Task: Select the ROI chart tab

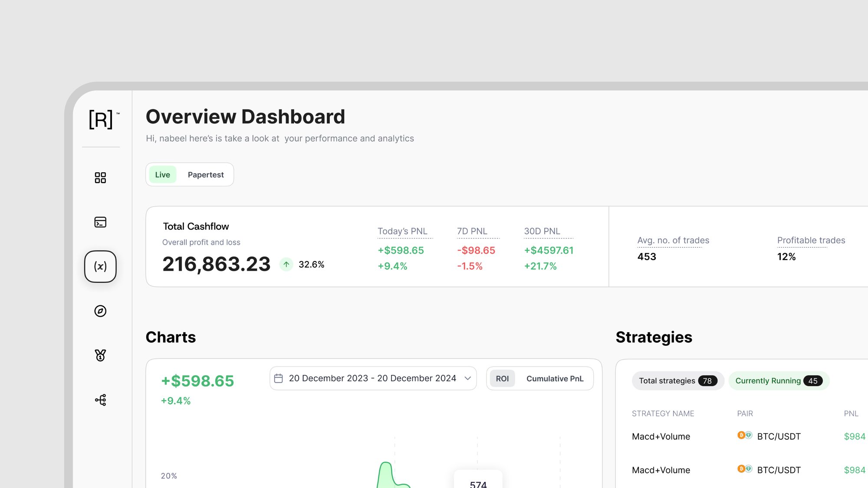Action: (x=502, y=378)
